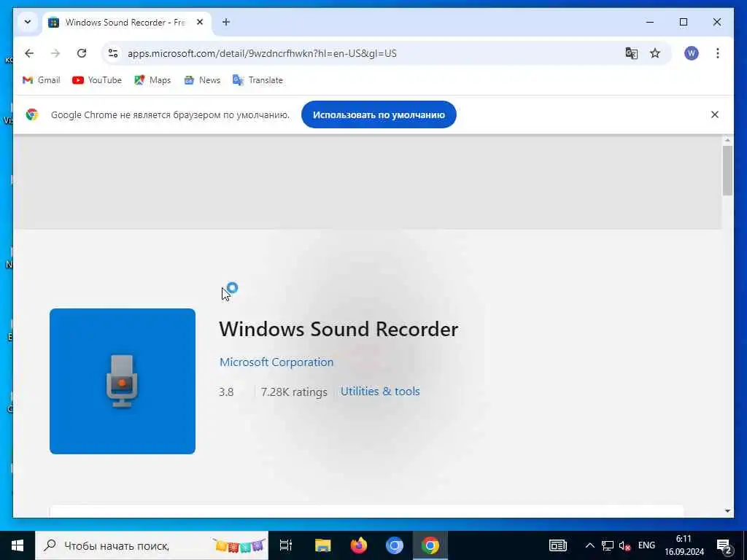Open the News and interests taskbar widget
Viewport: 747px width, 560px height.
tap(558, 545)
